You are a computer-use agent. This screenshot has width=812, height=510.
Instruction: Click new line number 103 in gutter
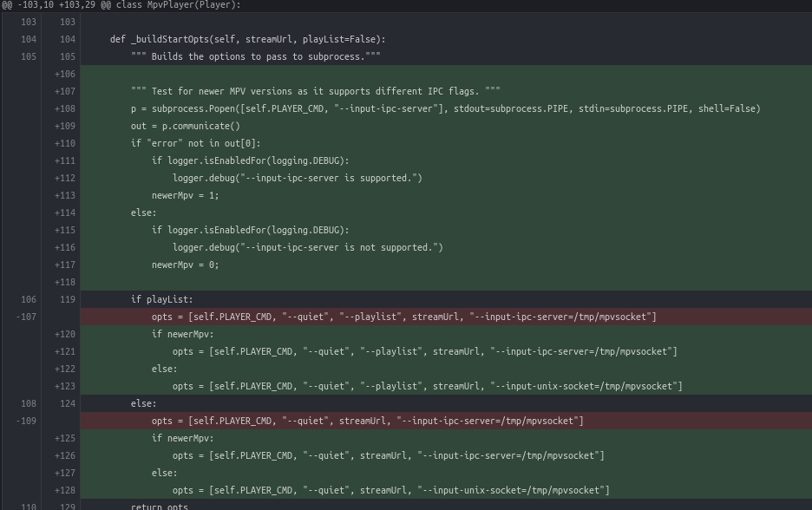tap(68, 23)
